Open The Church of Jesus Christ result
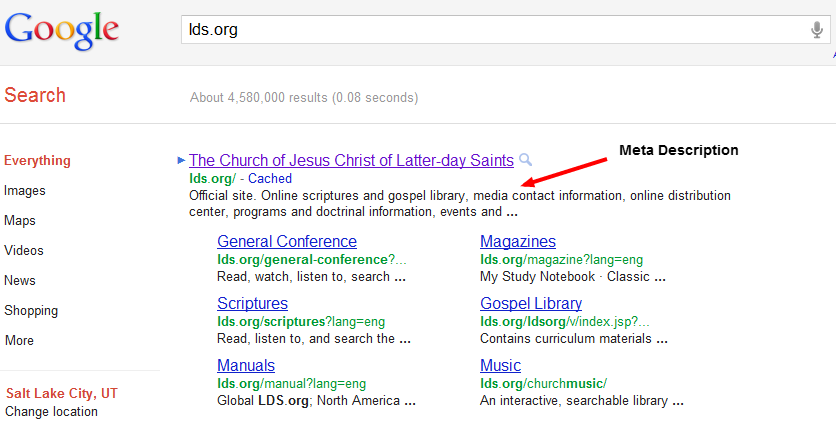The image size is (836, 422). click(351, 160)
